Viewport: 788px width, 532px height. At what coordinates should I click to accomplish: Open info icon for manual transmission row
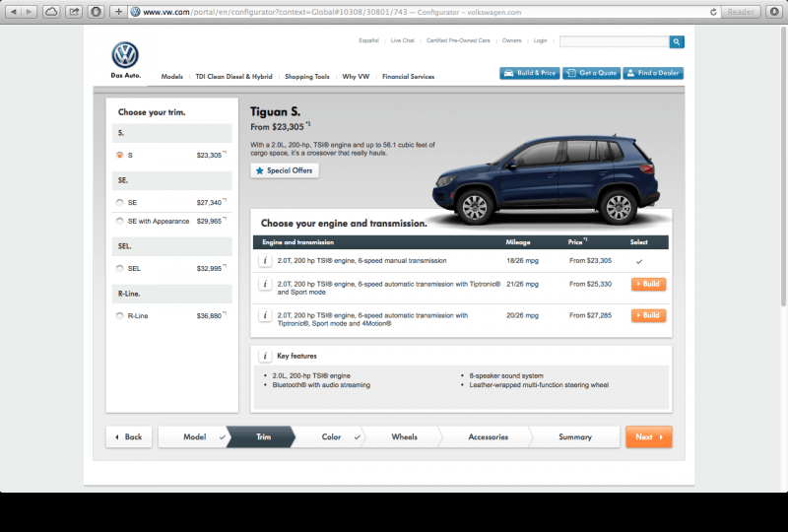click(x=265, y=260)
